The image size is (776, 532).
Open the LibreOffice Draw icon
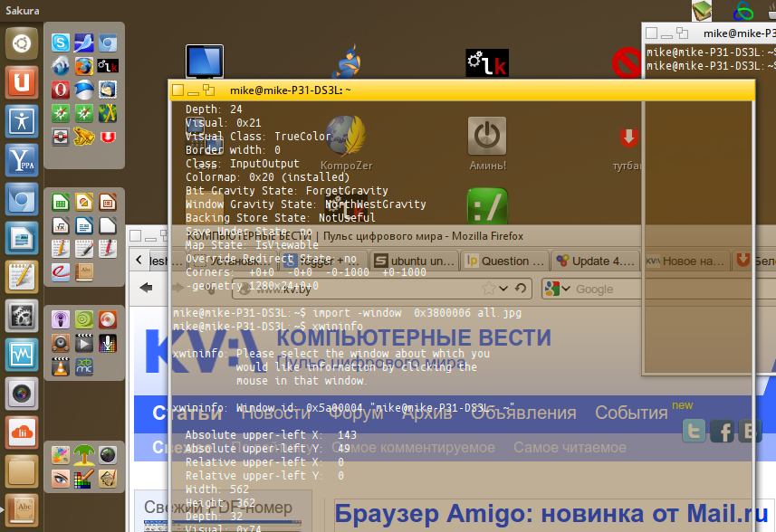pos(84,203)
